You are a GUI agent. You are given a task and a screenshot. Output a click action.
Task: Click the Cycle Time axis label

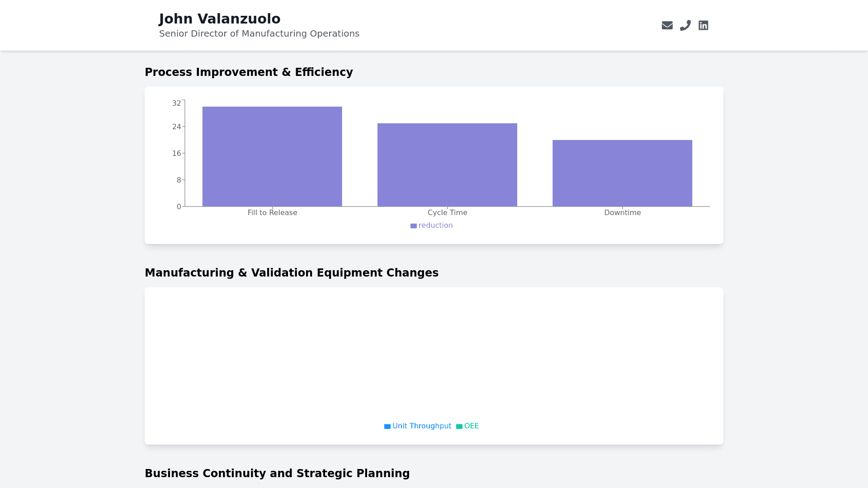pyautogui.click(x=447, y=213)
